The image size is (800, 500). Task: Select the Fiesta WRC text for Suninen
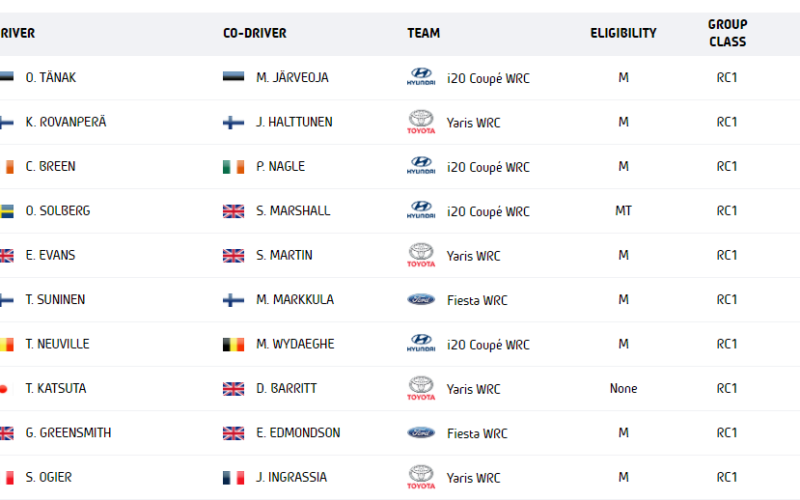point(477,300)
